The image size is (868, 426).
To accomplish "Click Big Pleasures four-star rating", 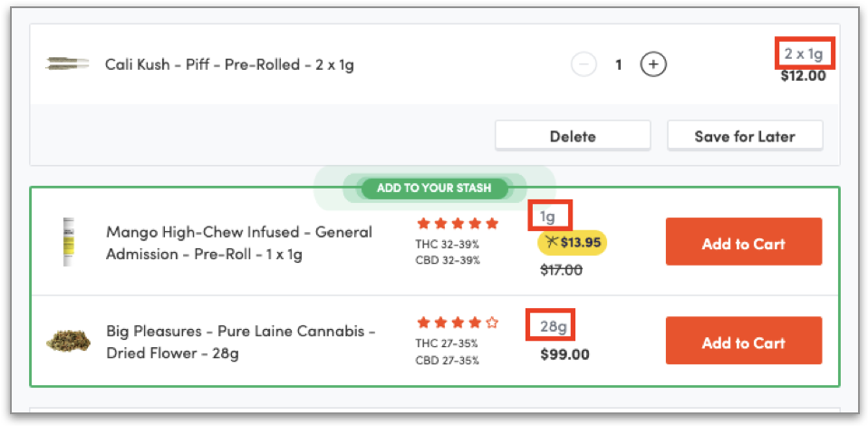I will point(458,322).
